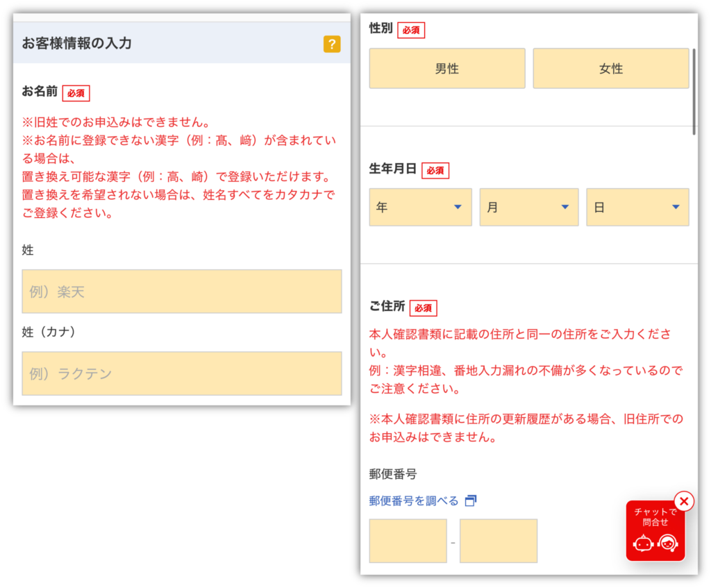Click the external window icon beside 郵便番号を調べる
Viewport: 711px width, 588px height.
coord(471,501)
